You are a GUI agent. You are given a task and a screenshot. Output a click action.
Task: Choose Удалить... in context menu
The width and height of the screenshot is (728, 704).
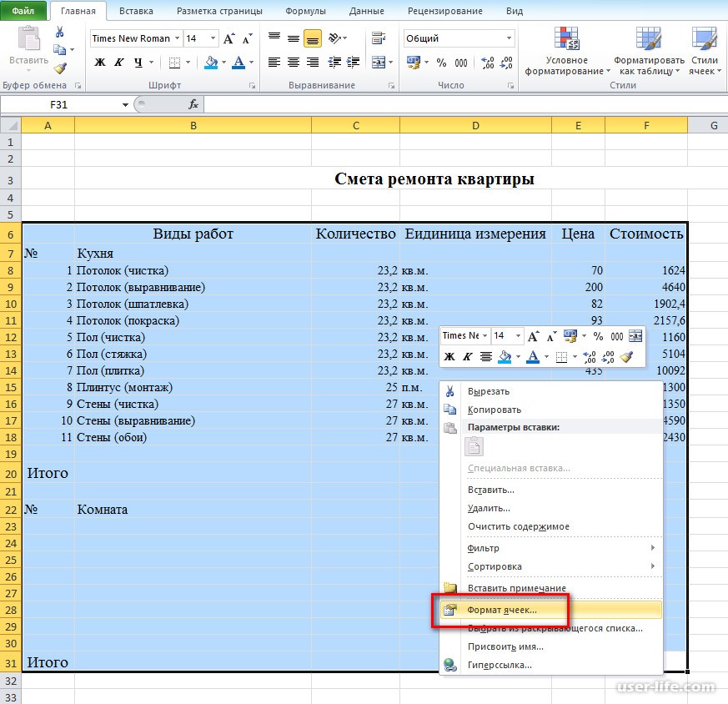pyautogui.click(x=551, y=508)
